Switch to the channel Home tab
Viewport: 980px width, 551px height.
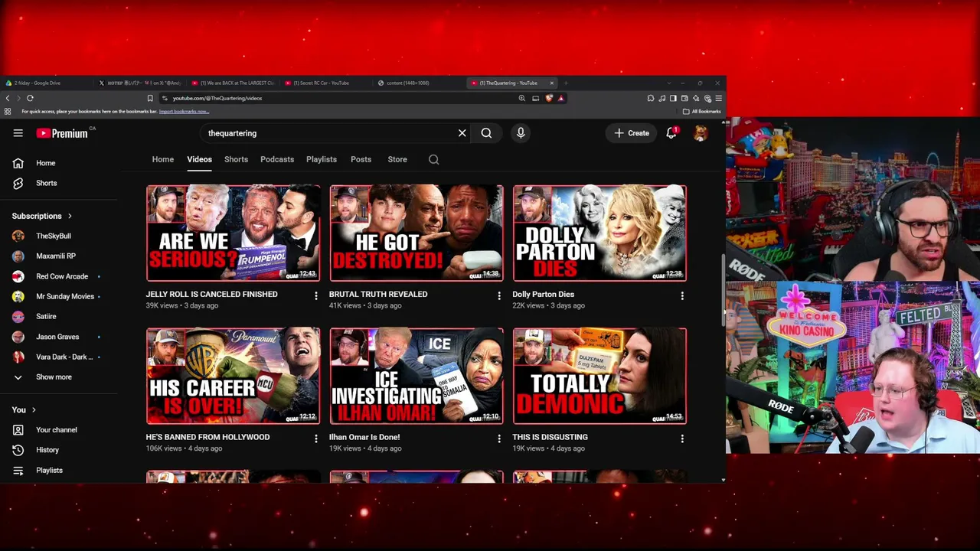(162, 159)
